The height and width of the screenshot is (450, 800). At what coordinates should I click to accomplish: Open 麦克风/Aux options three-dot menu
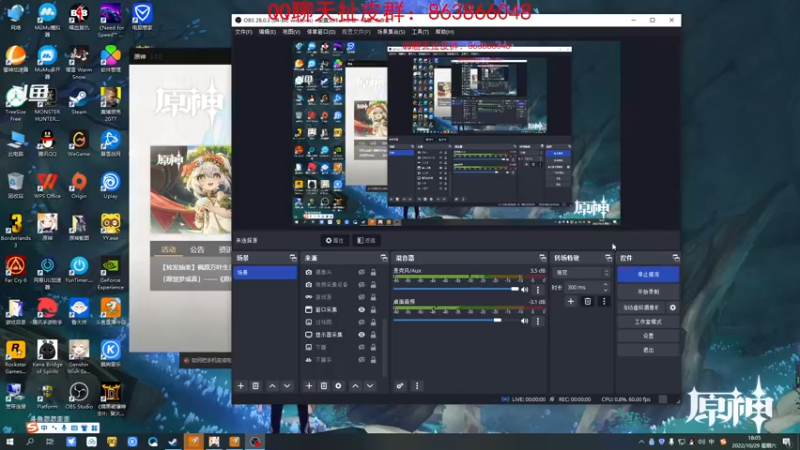point(538,289)
